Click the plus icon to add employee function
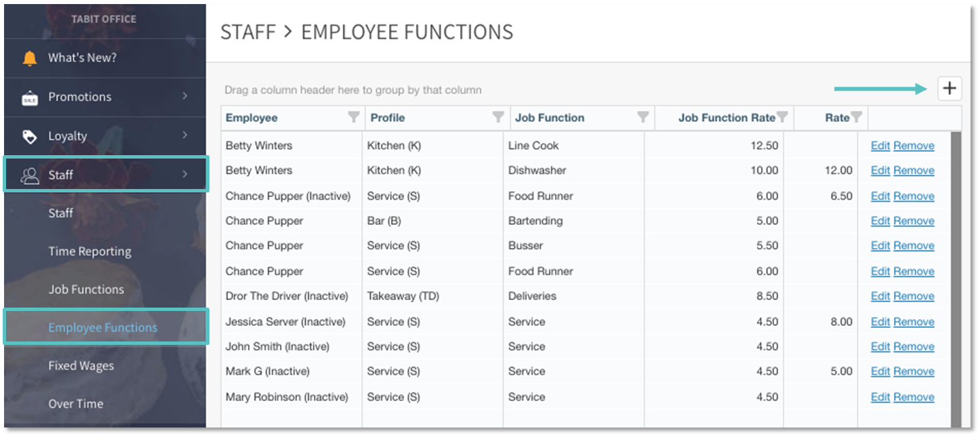Viewport: 980px width, 437px height. coord(950,88)
